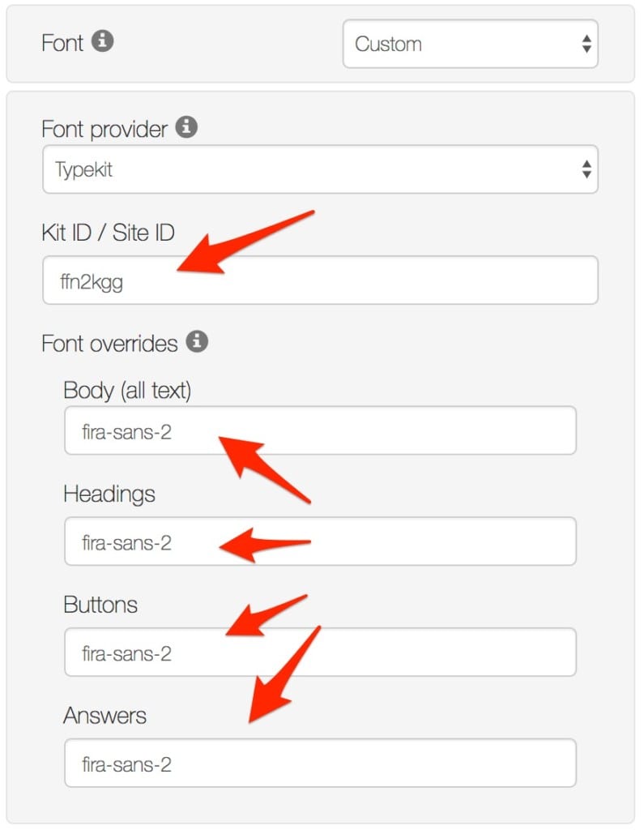This screenshot has height=830, width=644.
Task: Click the Buttons font override input
Action: click(320, 652)
